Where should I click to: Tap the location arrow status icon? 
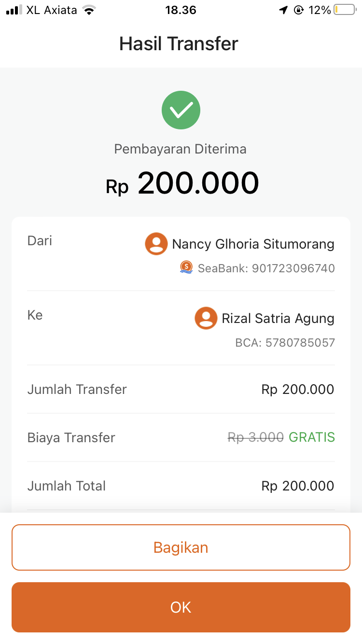pyautogui.click(x=283, y=10)
